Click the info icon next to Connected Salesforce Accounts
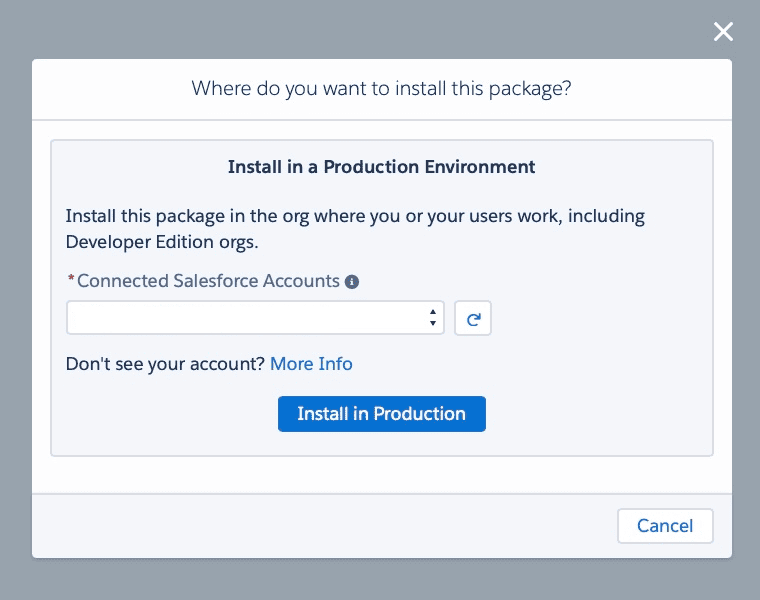This screenshot has width=760, height=600. pyautogui.click(x=352, y=282)
